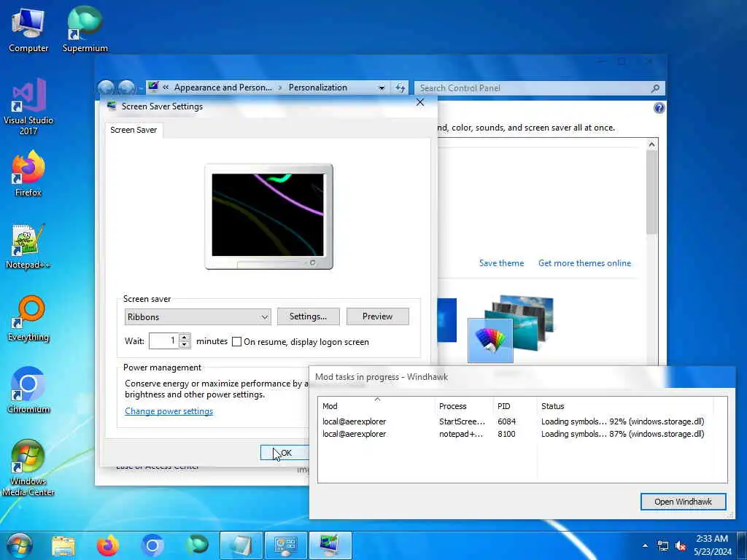The image size is (747, 560).
Task: Close the Screen Saver Settings dialog
Action: tap(419, 102)
